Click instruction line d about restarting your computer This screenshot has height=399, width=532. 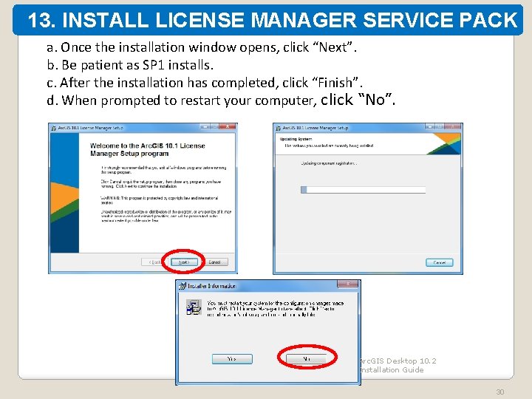pyautogui.click(x=221, y=100)
